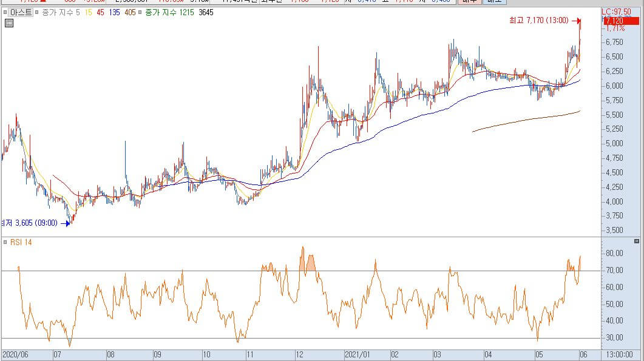The height and width of the screenshot is (361, 644).
Task: Select the 종가 지수 5 moving average label
Action: click(61, 12)
